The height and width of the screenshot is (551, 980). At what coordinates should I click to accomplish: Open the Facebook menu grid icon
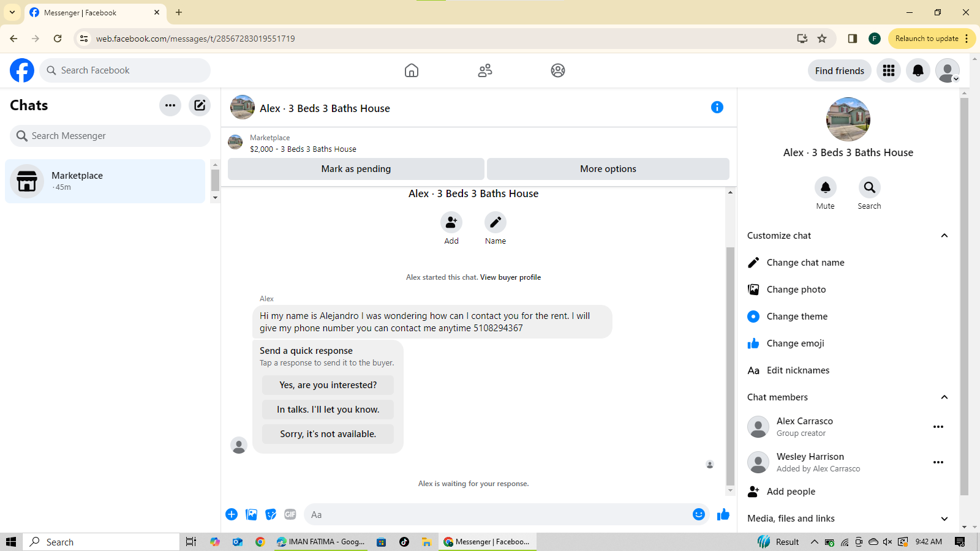coord(889,70)
